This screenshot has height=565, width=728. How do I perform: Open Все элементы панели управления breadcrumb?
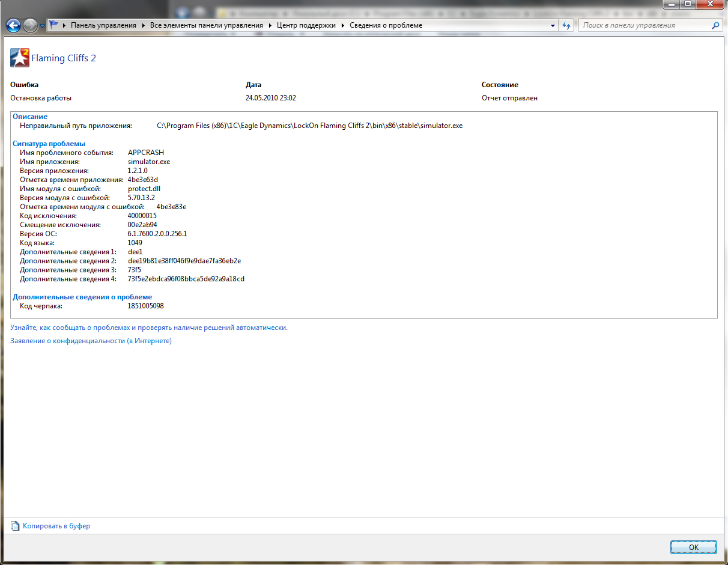[x=207, y=25]
